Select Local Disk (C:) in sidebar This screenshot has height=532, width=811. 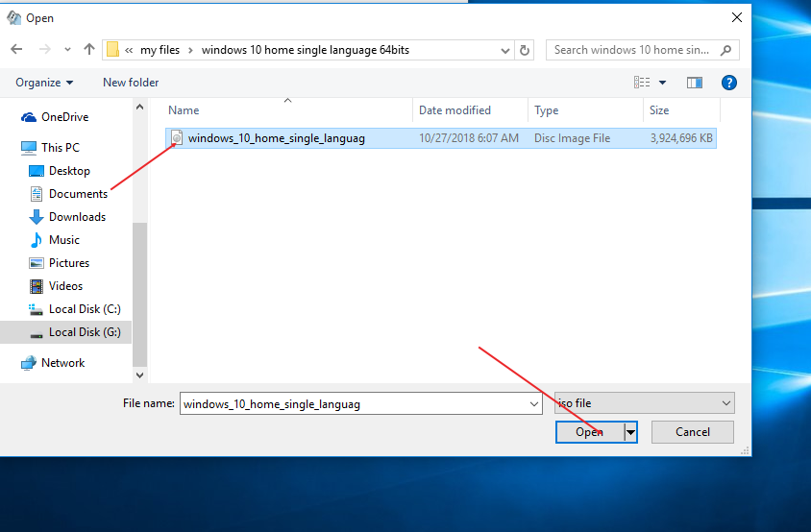click(85, 309)
